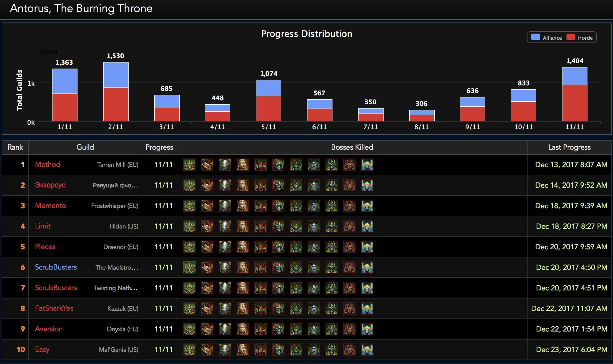The height and width of the screenshot is (364, 613).
Task: Open Экзорсус guild link
Action: [x=50, y=185]
